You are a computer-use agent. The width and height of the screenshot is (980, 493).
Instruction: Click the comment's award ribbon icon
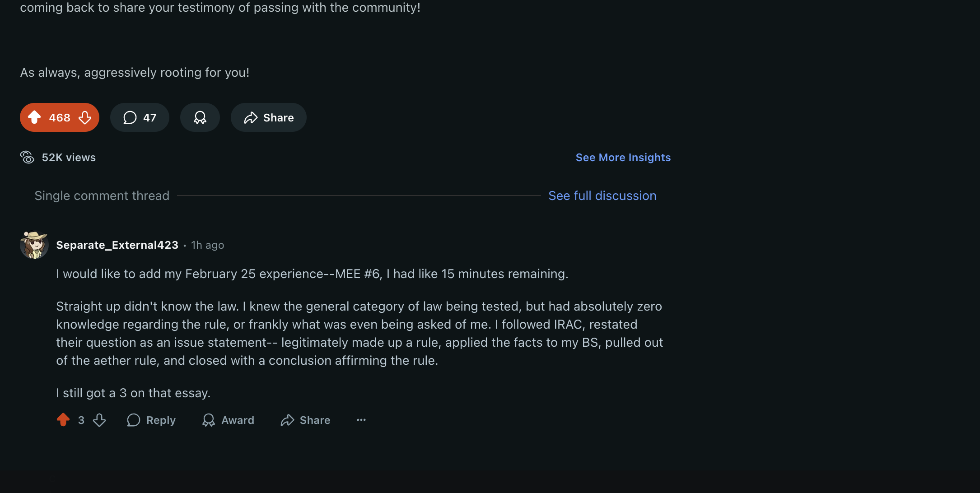(208, 420)
